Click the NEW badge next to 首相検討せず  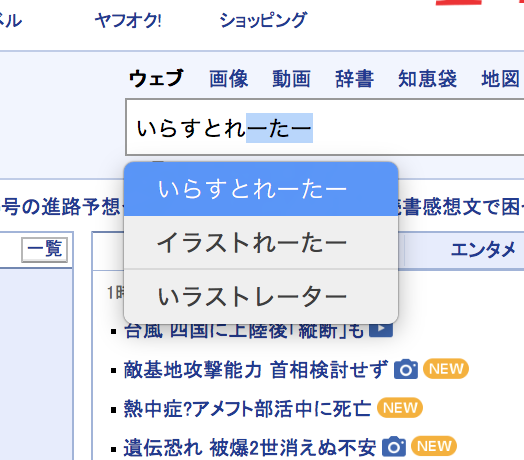pyautogui.click(x=446, y=369)
